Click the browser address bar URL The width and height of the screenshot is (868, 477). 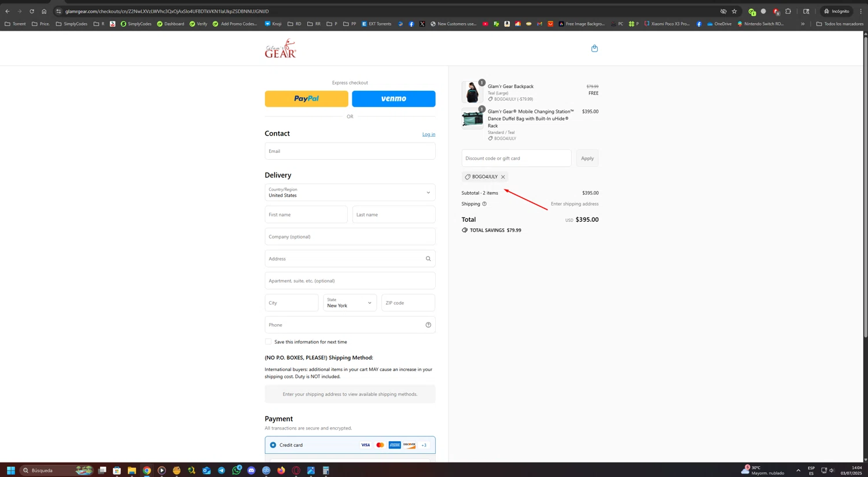(167, 11)
